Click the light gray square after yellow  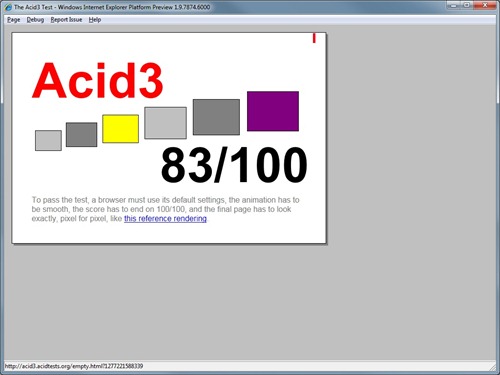pyautogui.click(x=165, y=123)
